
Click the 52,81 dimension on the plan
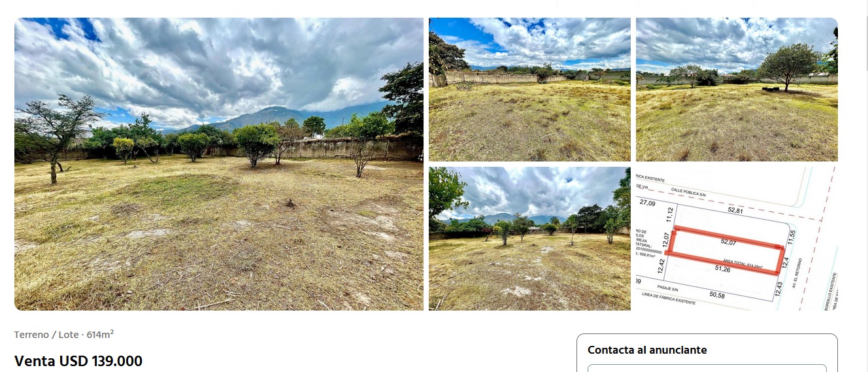(736, 211)
